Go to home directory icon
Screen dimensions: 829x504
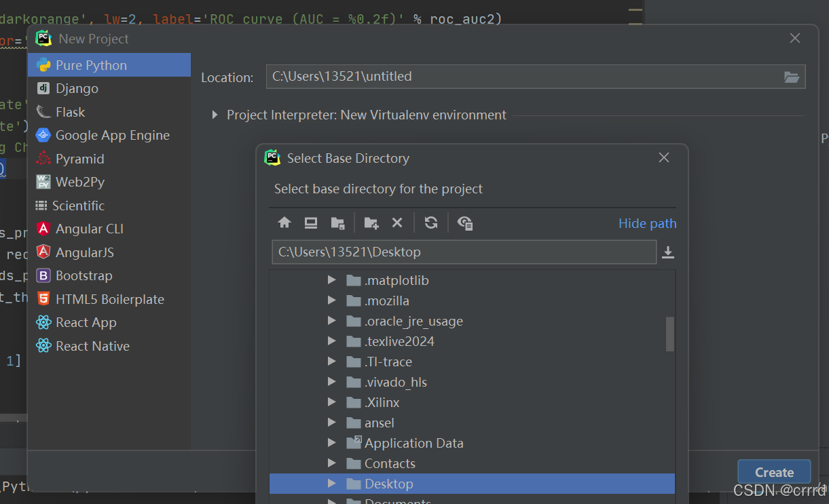[284, 222]
